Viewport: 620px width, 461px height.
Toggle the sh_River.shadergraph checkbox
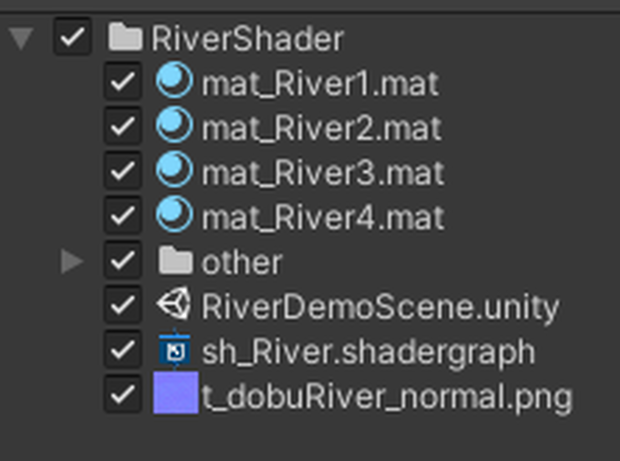tap(123, 349)
